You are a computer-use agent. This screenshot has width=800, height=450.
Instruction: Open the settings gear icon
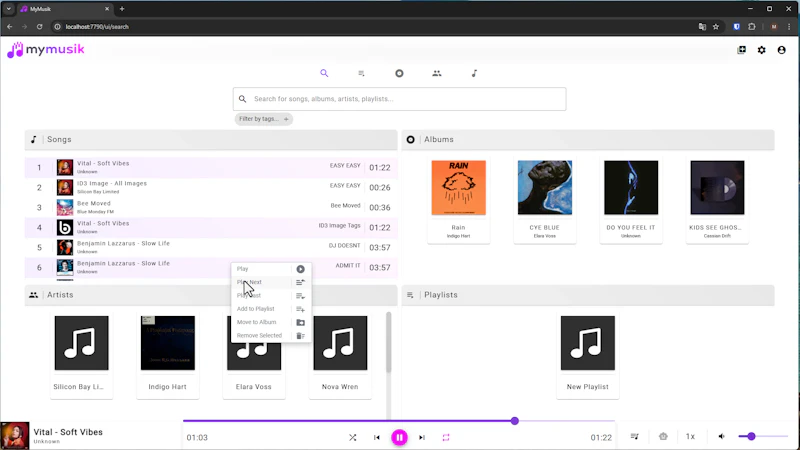(x=761, y=50)
